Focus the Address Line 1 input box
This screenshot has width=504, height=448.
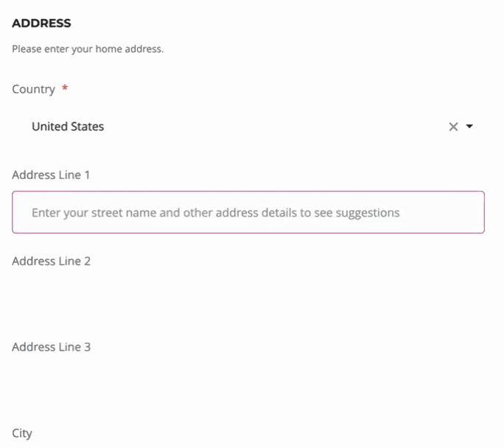(x=248, y=212)
